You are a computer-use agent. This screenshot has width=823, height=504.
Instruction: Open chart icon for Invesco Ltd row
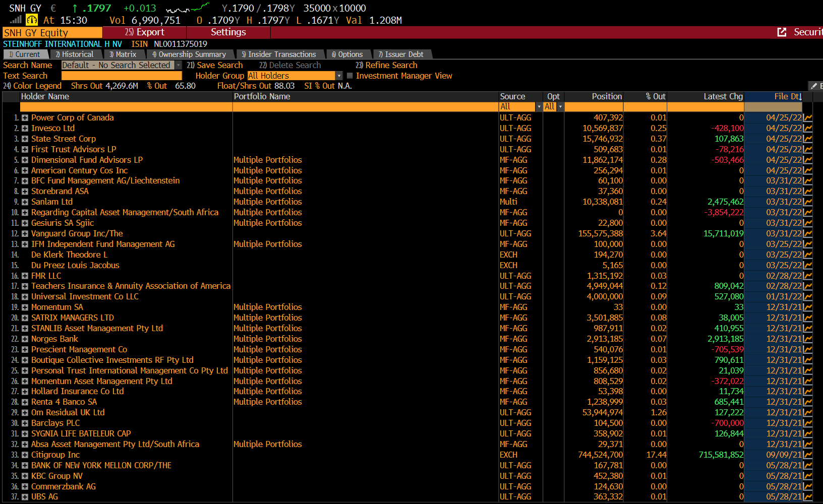coord(808,128)
